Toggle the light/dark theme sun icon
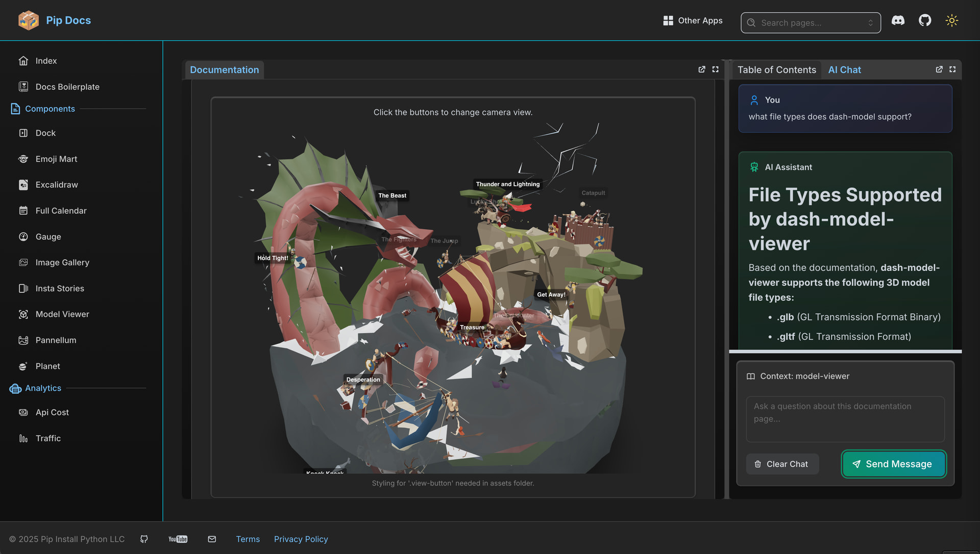 click(x=951, y=20)
